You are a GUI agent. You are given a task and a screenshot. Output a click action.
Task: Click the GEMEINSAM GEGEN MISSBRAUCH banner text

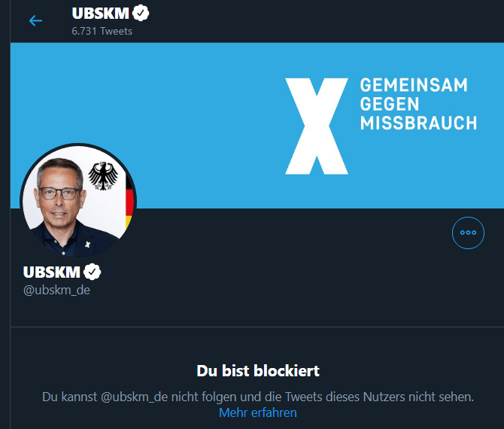(x=417, y=104)
